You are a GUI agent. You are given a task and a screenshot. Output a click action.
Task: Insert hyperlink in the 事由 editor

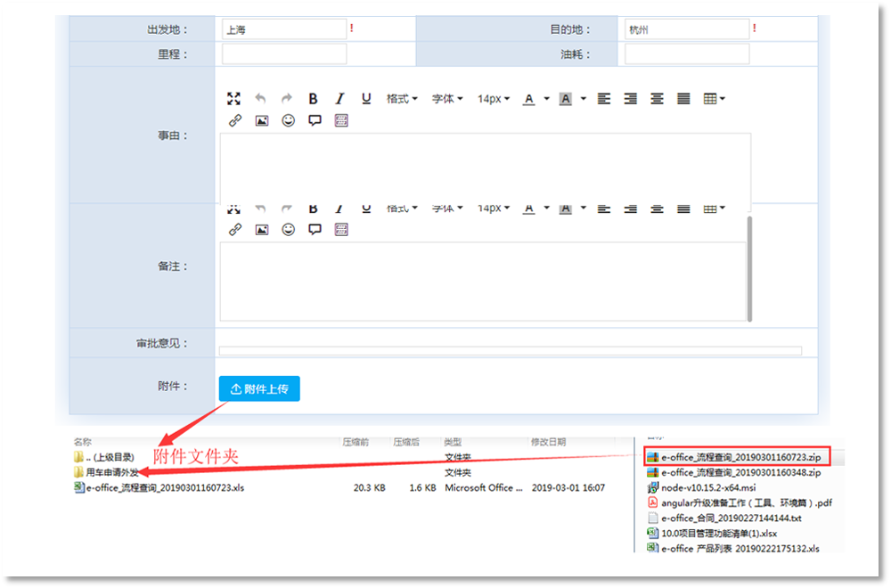[x=234, y=120]
